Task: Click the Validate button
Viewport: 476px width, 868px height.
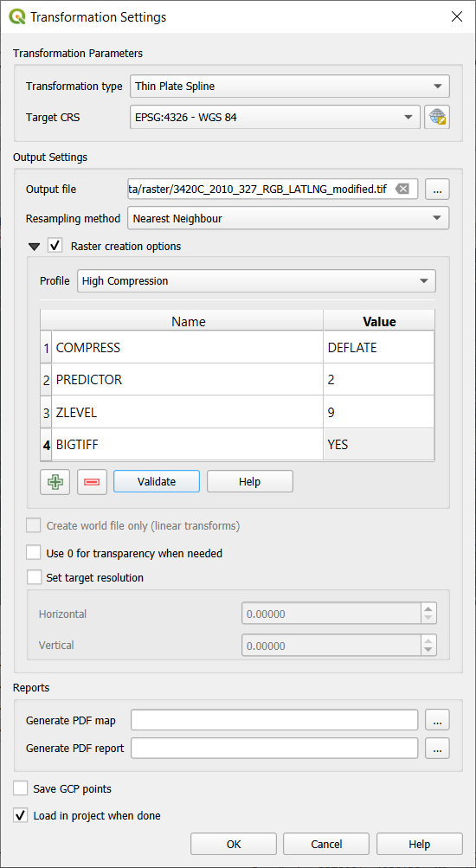Action: pos(157,482)
